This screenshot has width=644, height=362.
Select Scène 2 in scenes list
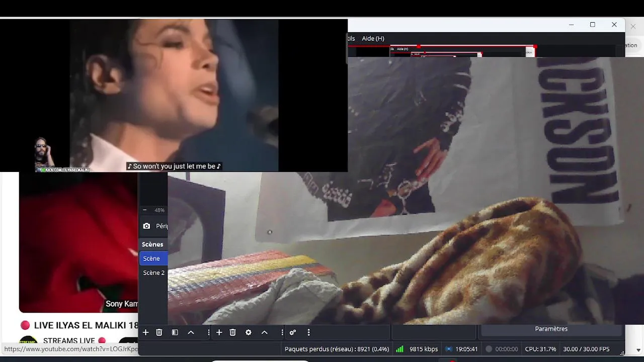tap(153, 273)
